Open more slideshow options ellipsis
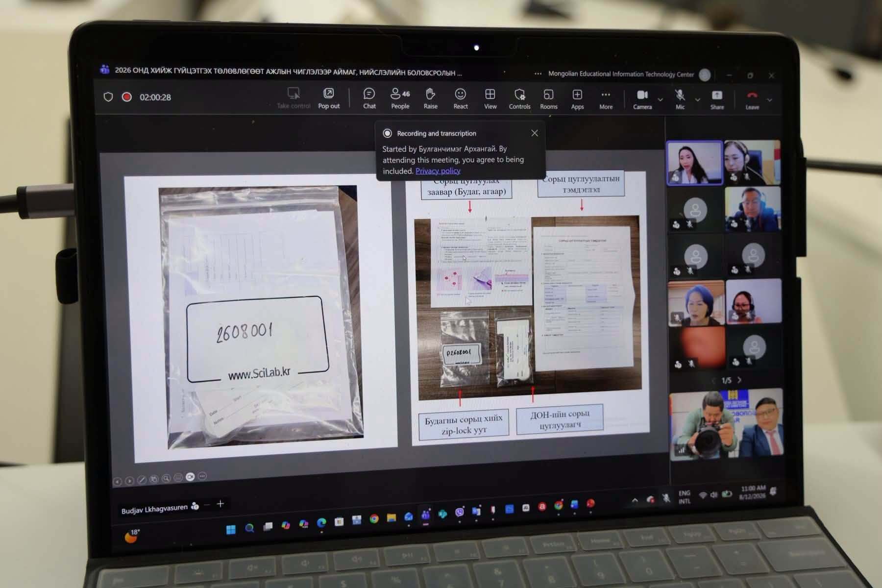 [x=202, y=476]
